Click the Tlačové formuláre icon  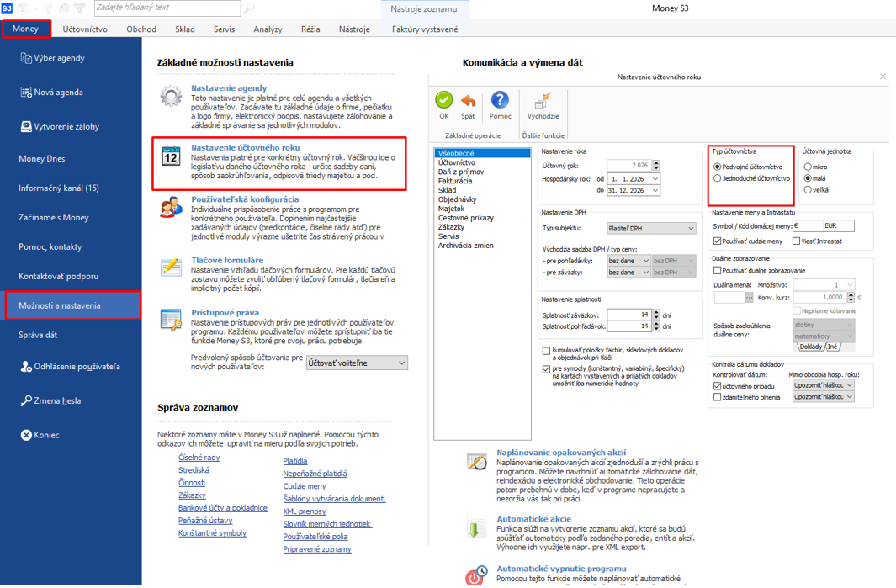(x=171, y=267)
